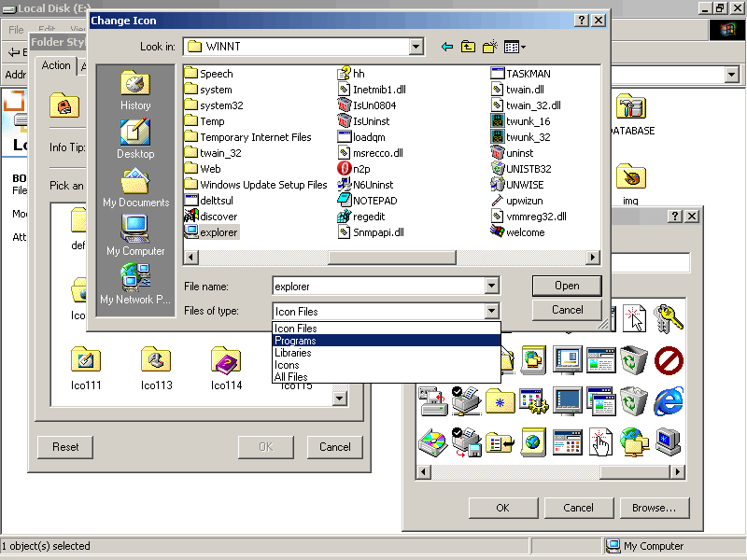Image resolution: width=747 pixels, height=560 pixels.
Task: Go to Desktop in the places bar
Action: [x=135, y=139]
